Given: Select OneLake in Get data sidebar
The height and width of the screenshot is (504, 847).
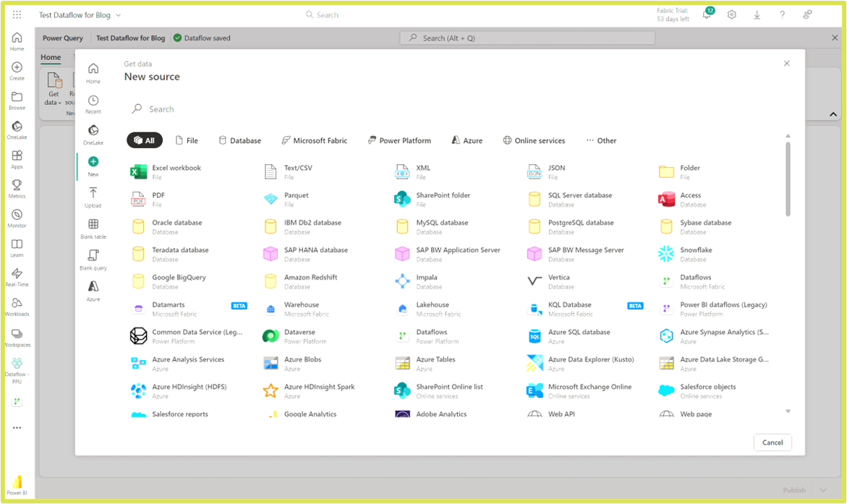Looking at the screenshot, I should pos(93,135).
